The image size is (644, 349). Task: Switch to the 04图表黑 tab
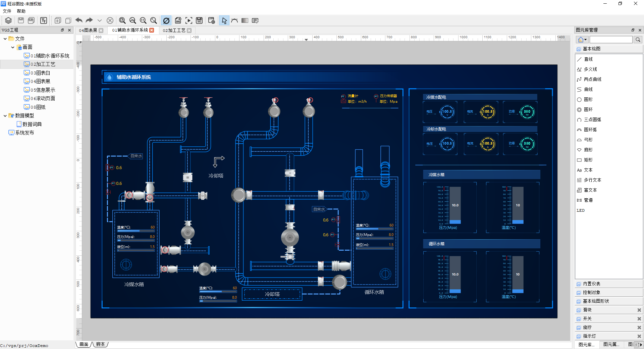88,30
